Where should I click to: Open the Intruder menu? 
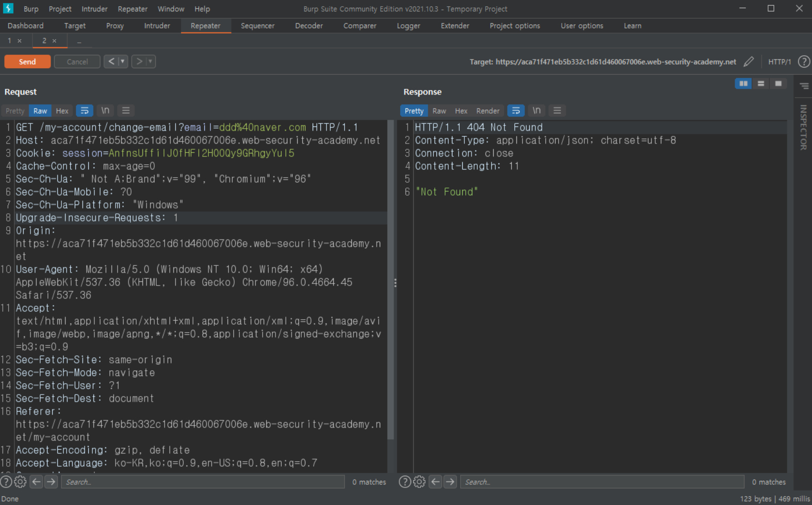94,9
